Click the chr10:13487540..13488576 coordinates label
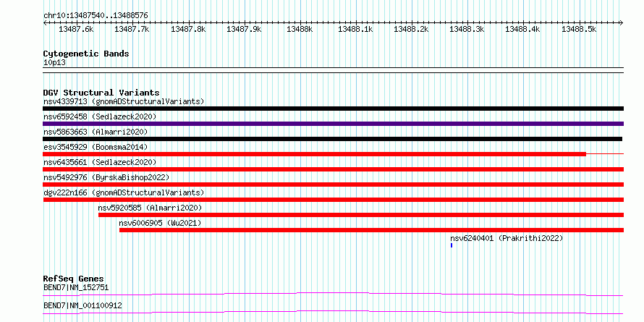Viewport: 644px width, 322px height. tap(96, 16)
